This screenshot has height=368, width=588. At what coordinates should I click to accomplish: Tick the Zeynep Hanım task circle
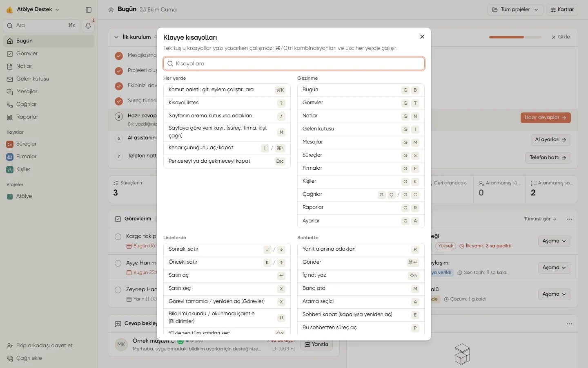(118, 289)
